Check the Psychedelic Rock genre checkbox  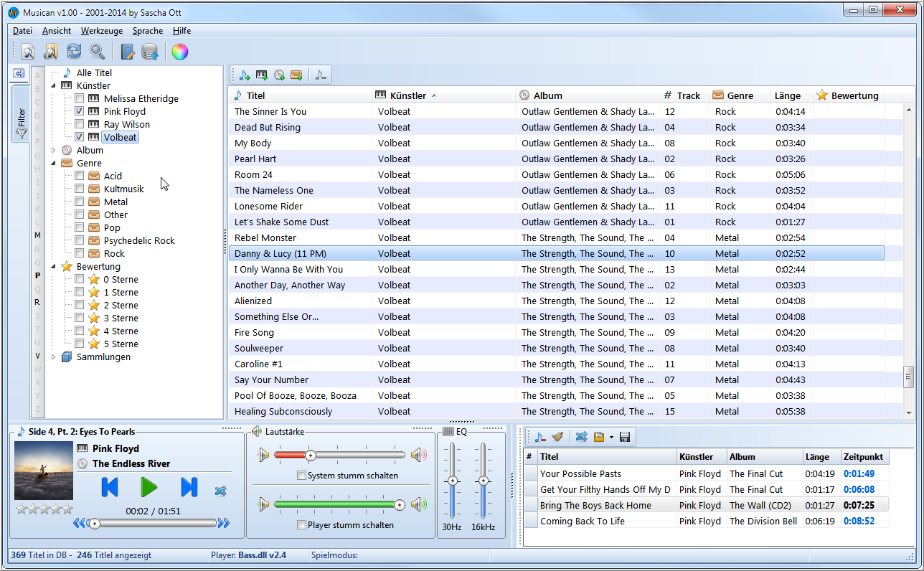click(80, 240)
